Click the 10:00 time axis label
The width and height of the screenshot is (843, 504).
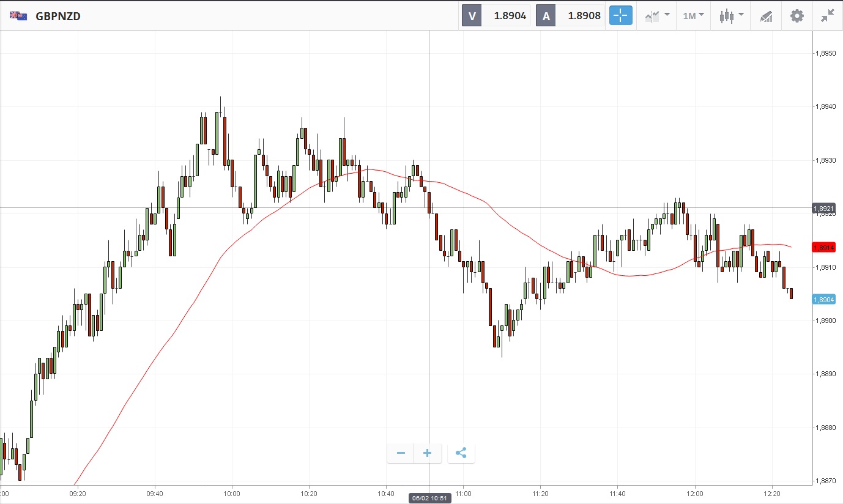(232, 493)
